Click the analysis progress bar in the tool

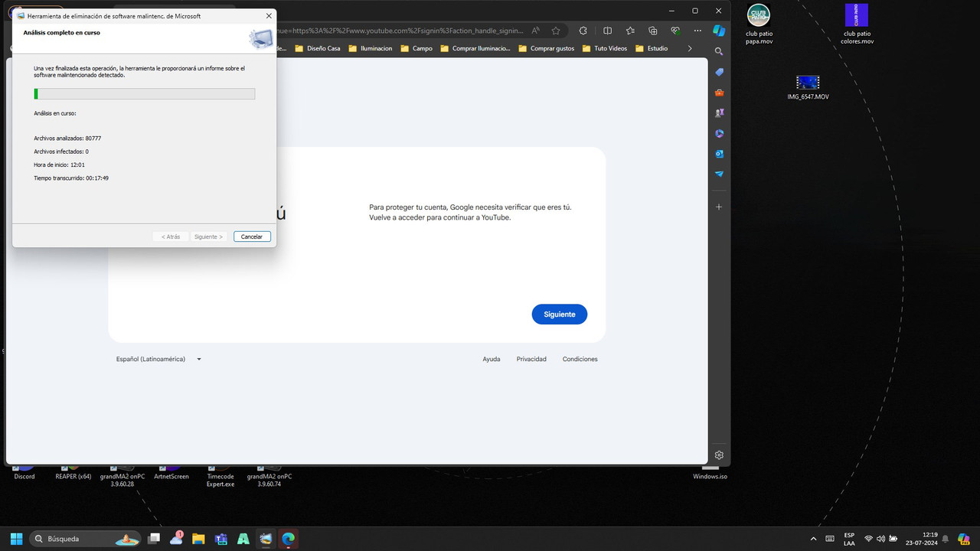coord(145,93)
